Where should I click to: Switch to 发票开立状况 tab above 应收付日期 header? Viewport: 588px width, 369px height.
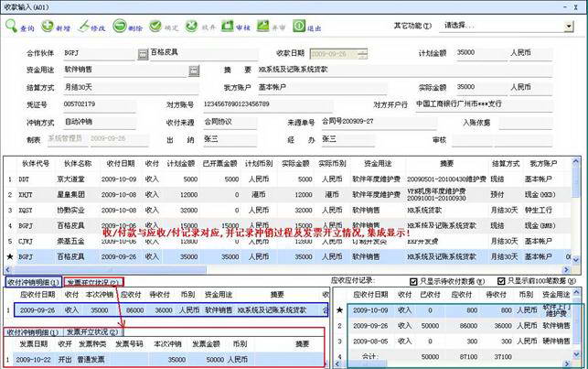(x=93, y=282)
